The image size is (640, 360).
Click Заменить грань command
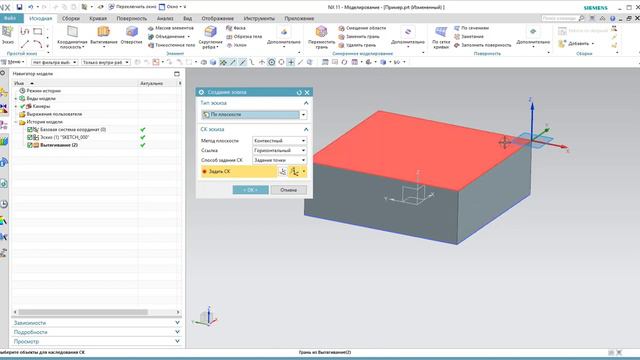tap(359, 37)
